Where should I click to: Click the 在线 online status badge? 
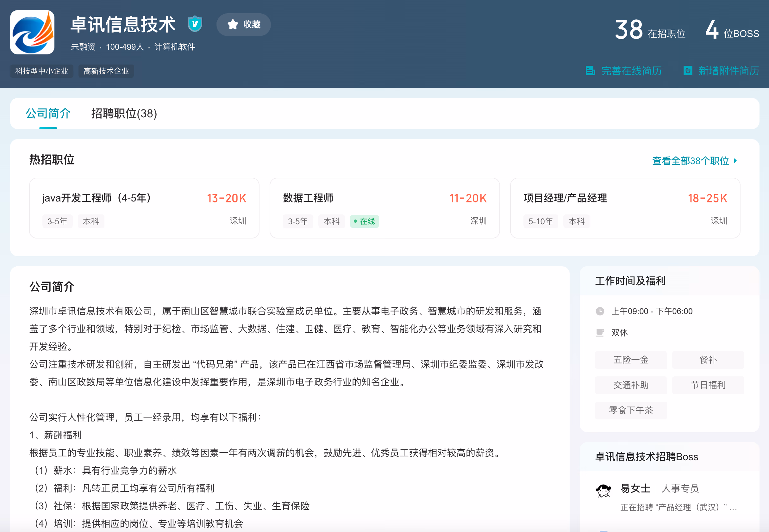tap(364, 221)
